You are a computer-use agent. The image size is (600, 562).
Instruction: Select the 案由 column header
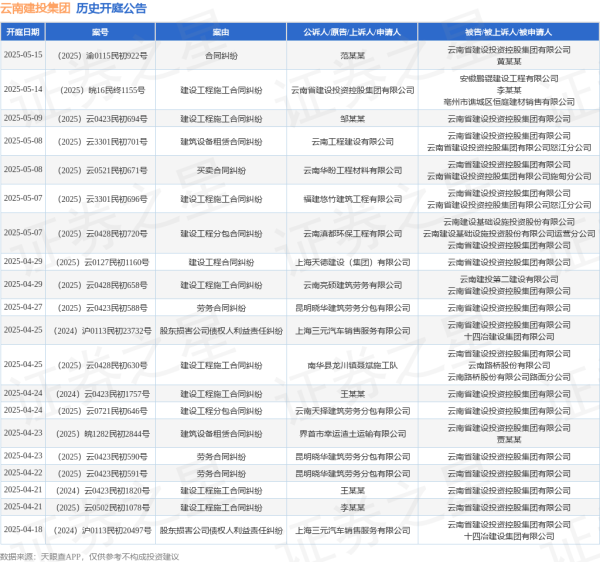pyautogui.click(x=221, y=32)
